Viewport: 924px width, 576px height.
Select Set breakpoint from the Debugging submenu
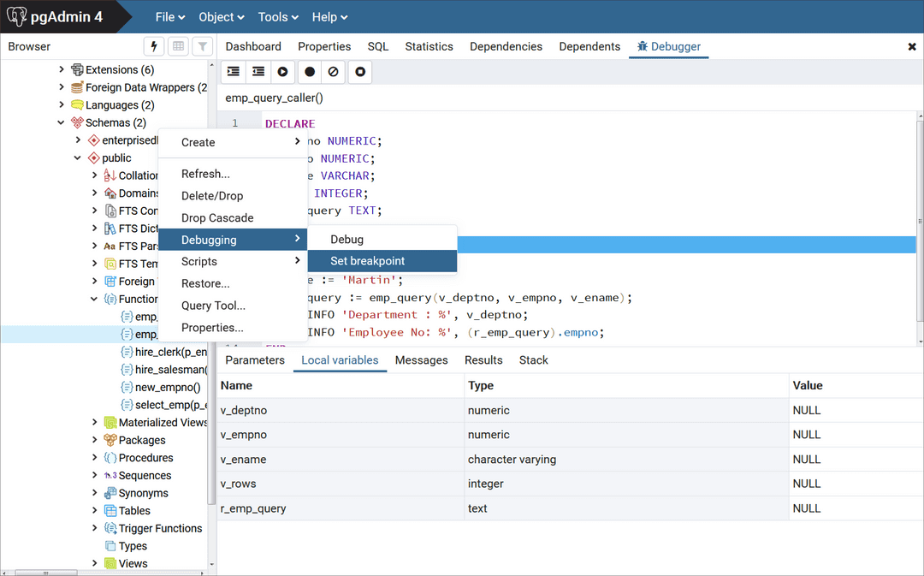click(367, 261)
